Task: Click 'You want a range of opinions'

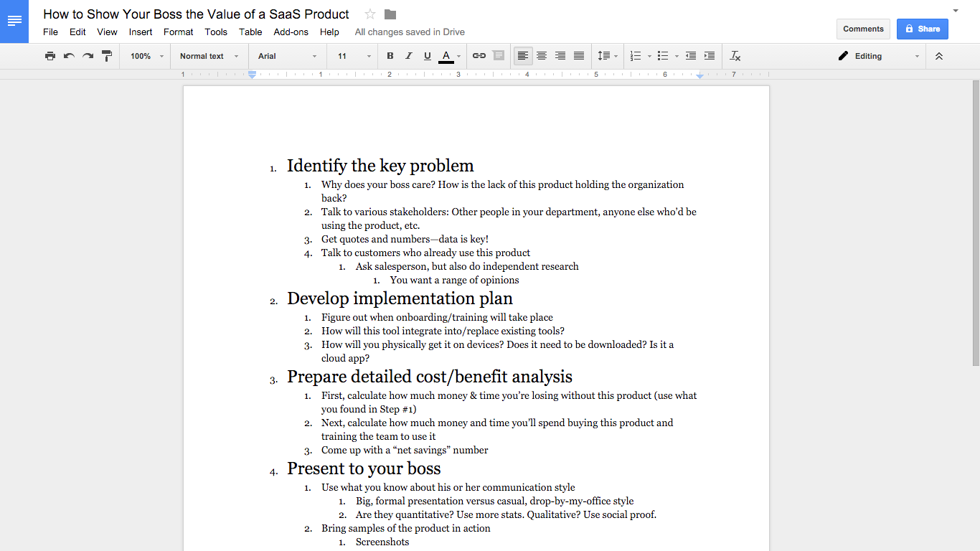Action: 454,280
